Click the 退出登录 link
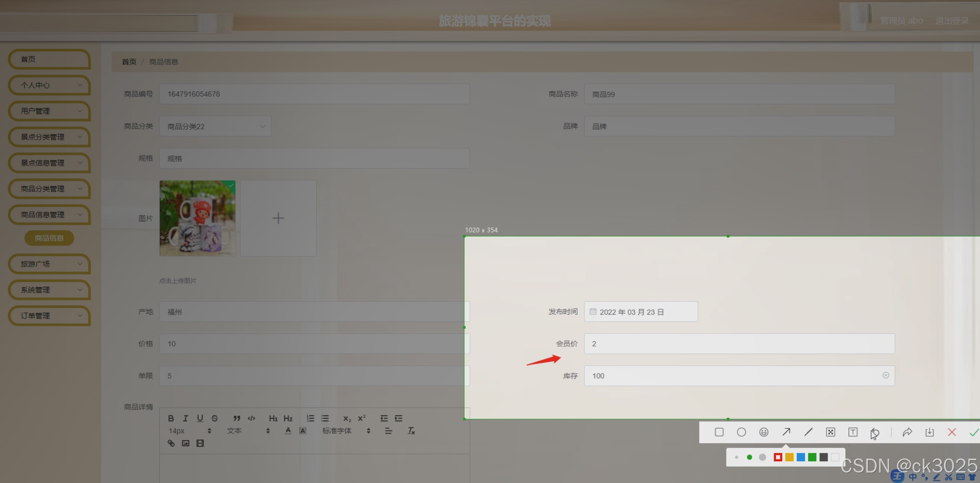The image size is (980, 483). click(x=952, y=21)
